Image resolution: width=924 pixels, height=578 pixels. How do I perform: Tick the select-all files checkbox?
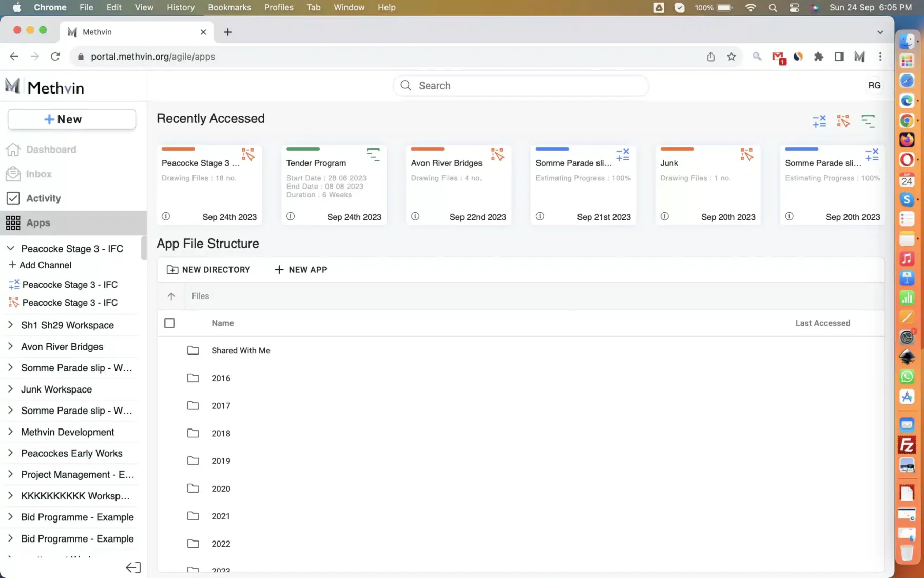tap(169, 323)
